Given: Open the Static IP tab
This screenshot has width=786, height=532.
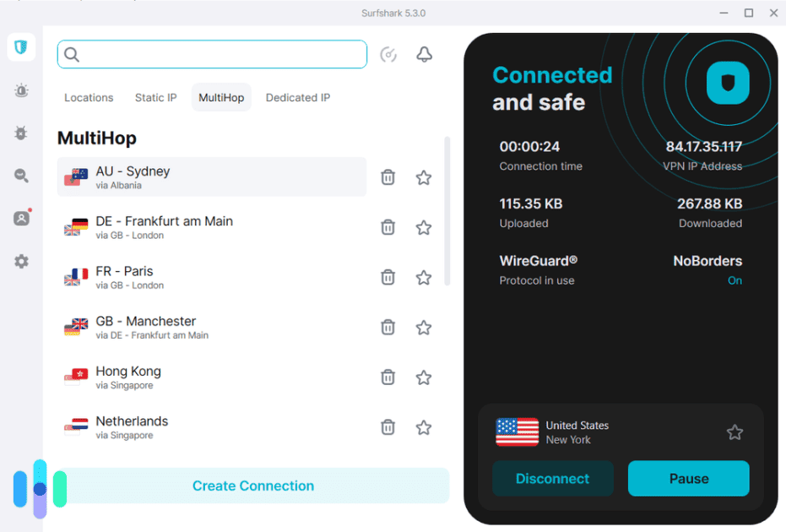Looking at the screenshot, I should pyautogui.click(x=155, y=97).
